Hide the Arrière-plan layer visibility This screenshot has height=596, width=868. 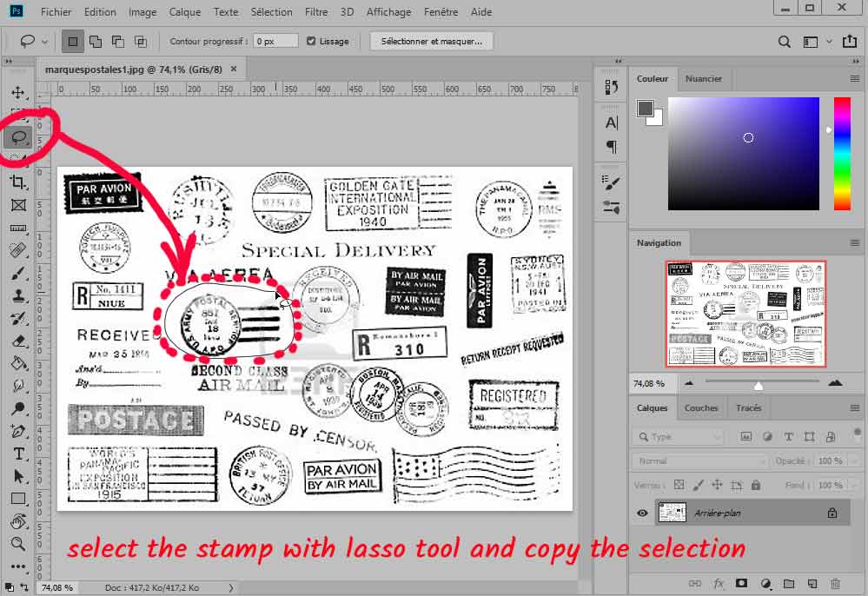(642, 513)
